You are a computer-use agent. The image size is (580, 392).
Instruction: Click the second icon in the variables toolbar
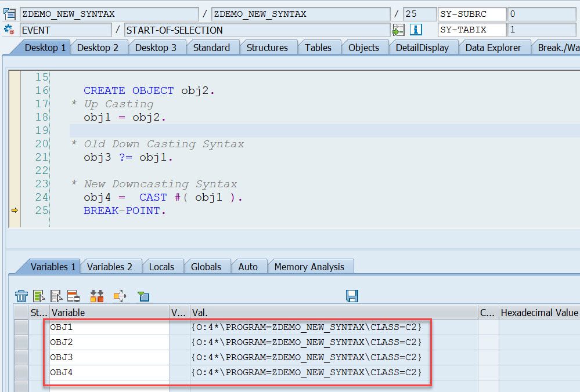(x=39, y=296)
